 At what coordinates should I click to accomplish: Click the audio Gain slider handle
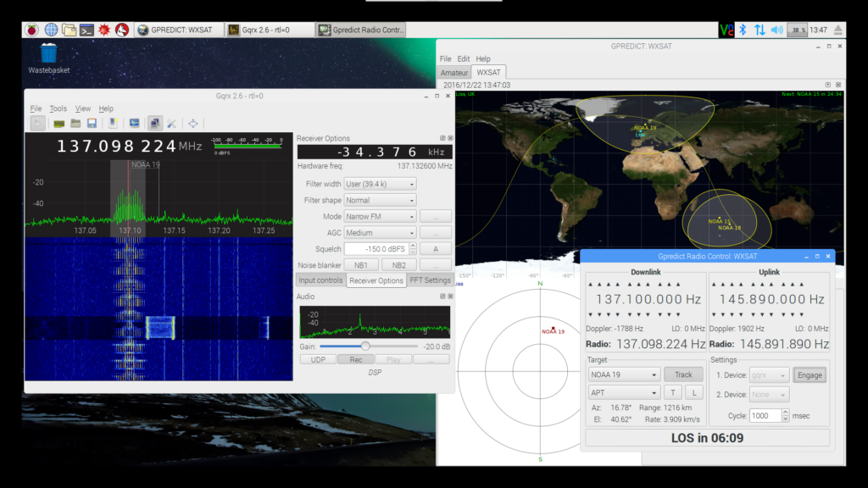(365, 346)
